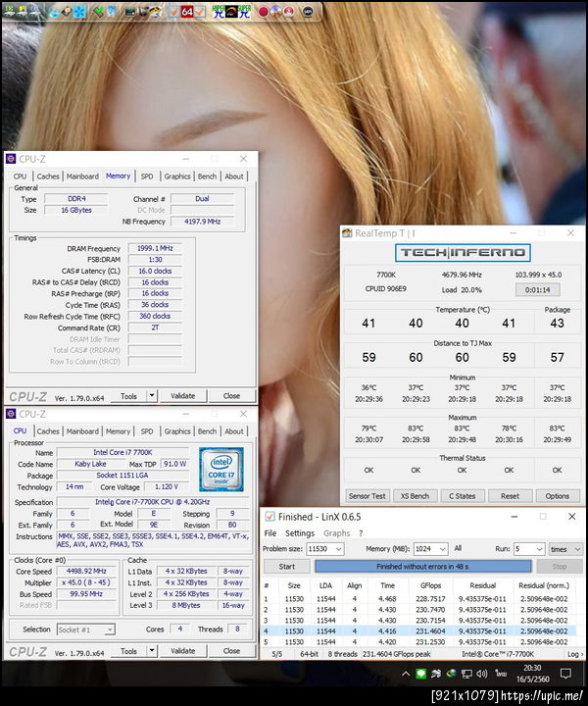Click the RealTemp Sensor Test button
Image resolution: width=588 pixels, height=706 pixels.
[x=367, y=496]
